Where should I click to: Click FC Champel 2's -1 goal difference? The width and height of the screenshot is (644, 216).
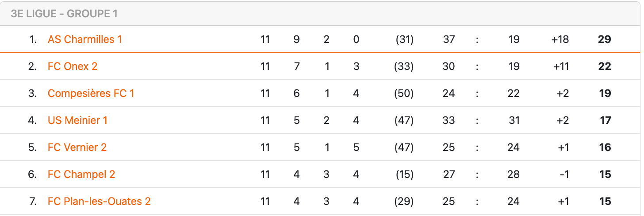(x=564, y=174)
